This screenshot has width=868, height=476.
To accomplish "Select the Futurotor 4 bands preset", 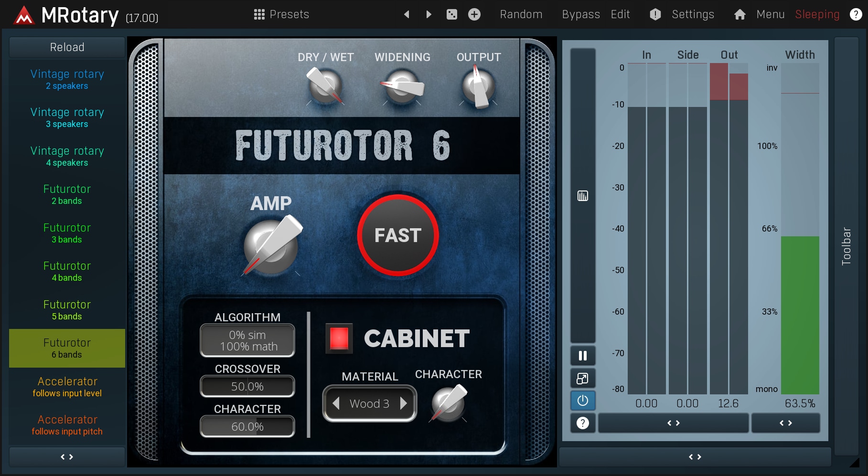I will coord(67,271).
